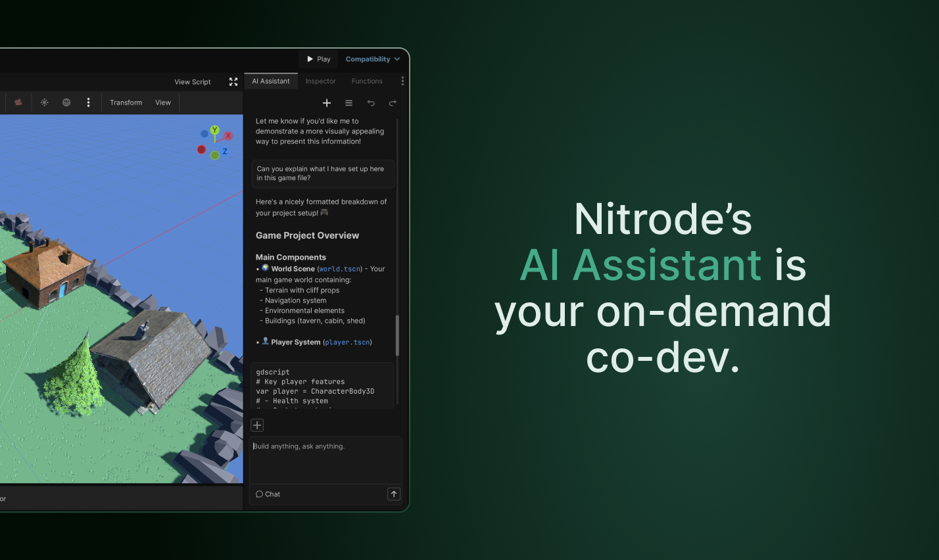Open the Compatibility renderer dropdown
This screenshot has width=939, height=560.
[x=373, y=59]
